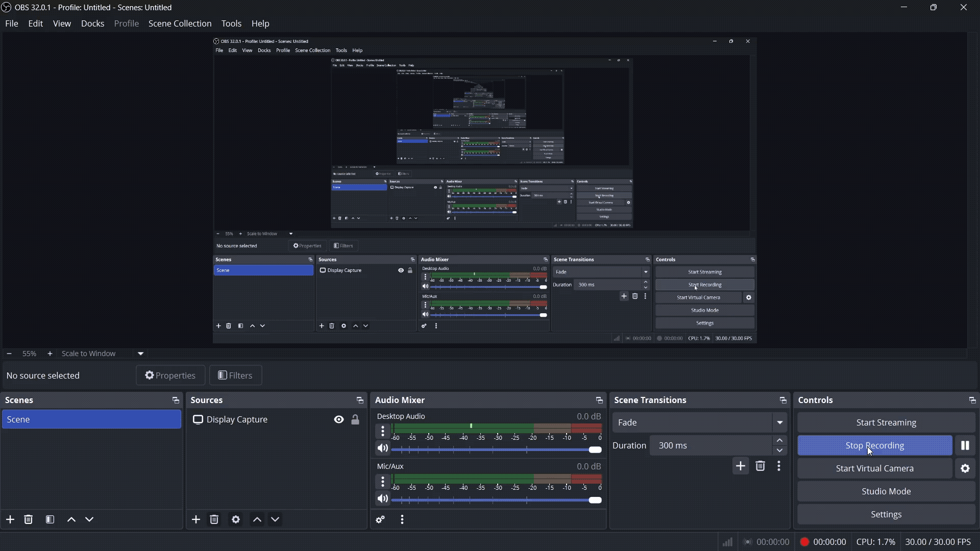Open Audio Mixer menu three dots at bottom

tap(403, 520)
